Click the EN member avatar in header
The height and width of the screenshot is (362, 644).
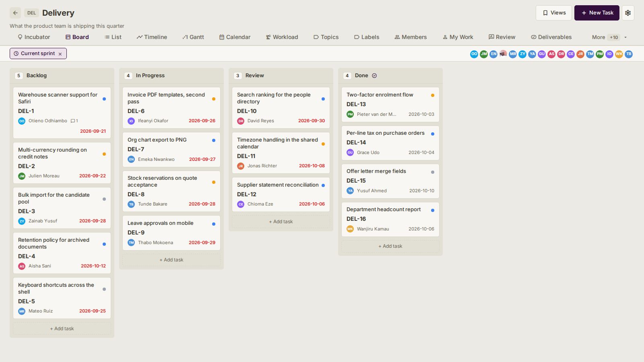pyautogui.click(x=493, y=54)
